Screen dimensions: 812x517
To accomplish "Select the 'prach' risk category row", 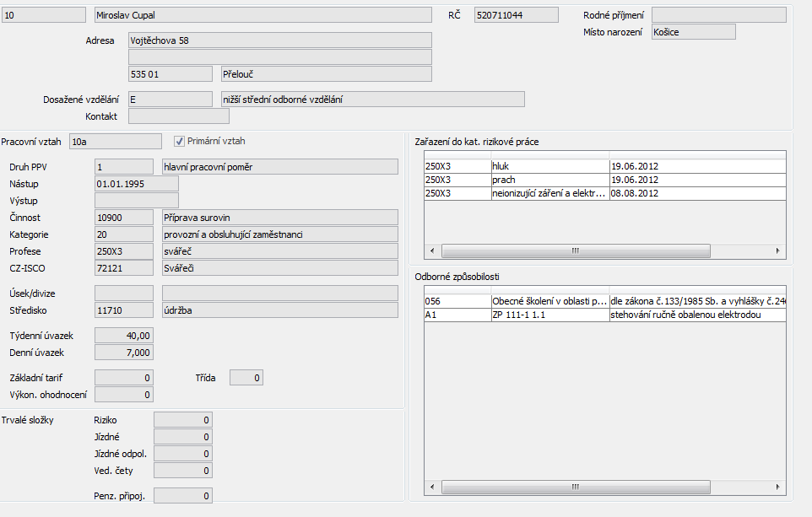I will [x=549, y=180].
